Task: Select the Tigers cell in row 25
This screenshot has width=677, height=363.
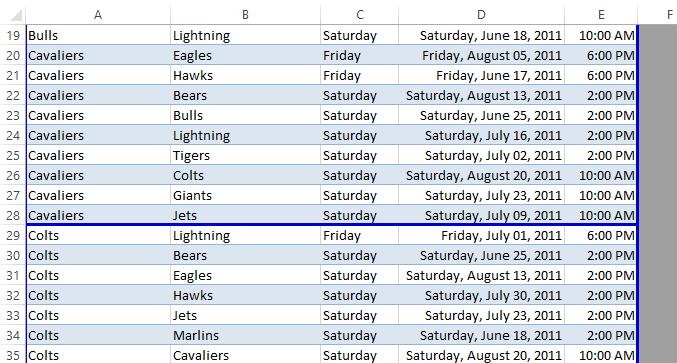Action: point(245,155)
